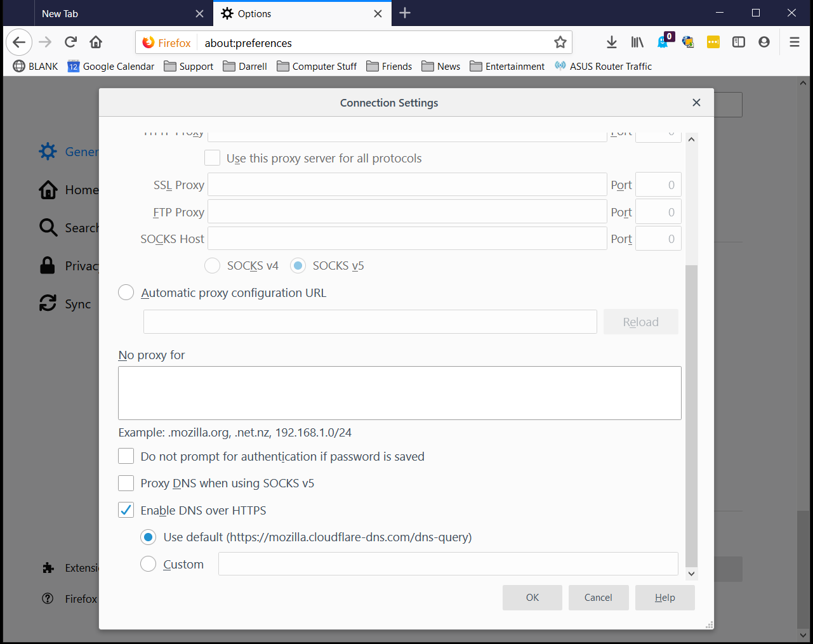Screen dimensions: 813x644
Task: Open a new tab with plus button
Action: coord(405,13)
